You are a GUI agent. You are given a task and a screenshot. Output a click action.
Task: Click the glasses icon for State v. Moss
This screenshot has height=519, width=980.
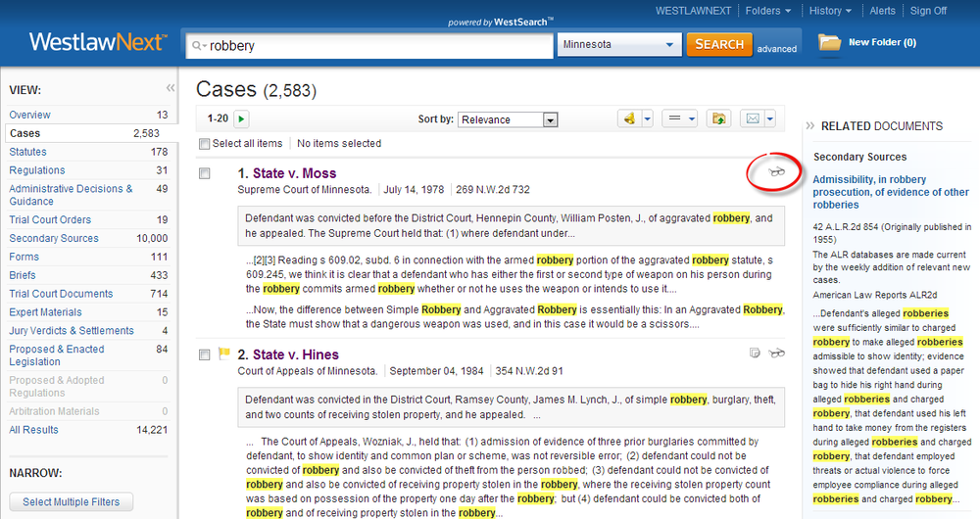click(x=776, y=171)
